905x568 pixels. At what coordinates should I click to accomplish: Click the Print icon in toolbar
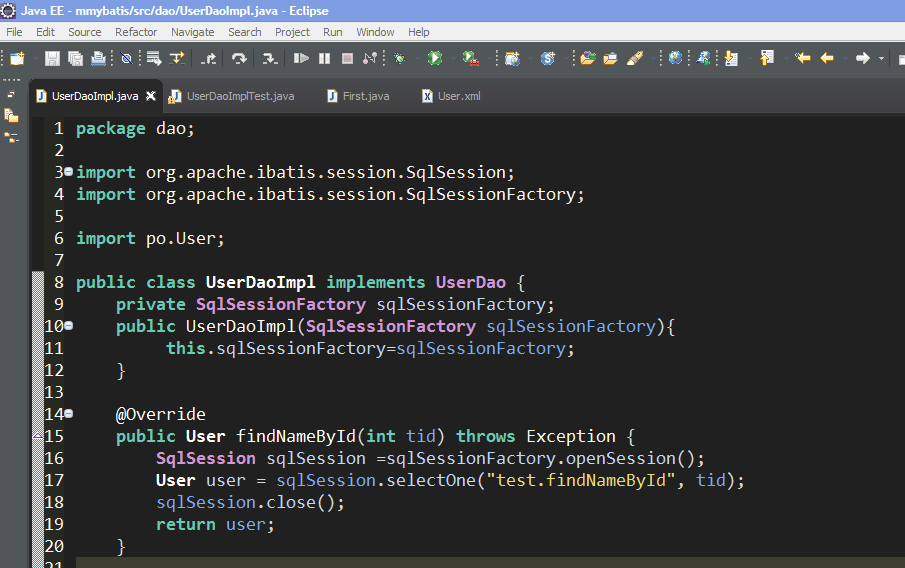click(x=99, y=58)
